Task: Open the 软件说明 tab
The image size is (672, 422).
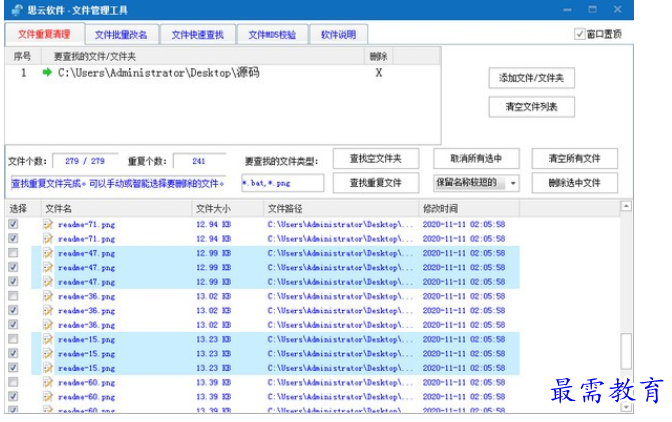Action: 338,35
